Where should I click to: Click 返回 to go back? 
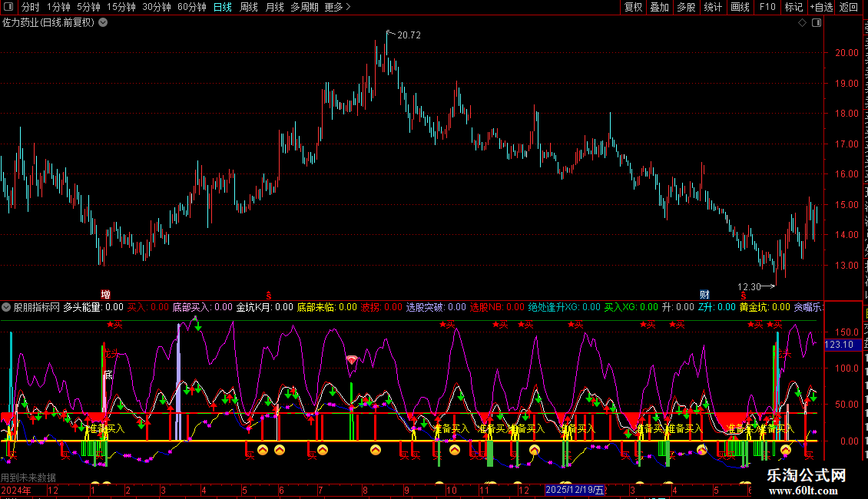click(848, 7)
